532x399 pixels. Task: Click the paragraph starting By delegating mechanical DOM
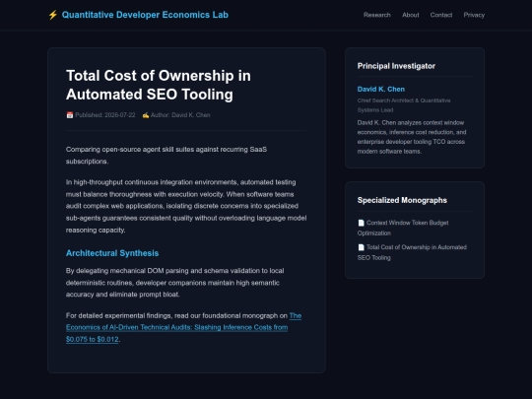[x=174, y=283]
